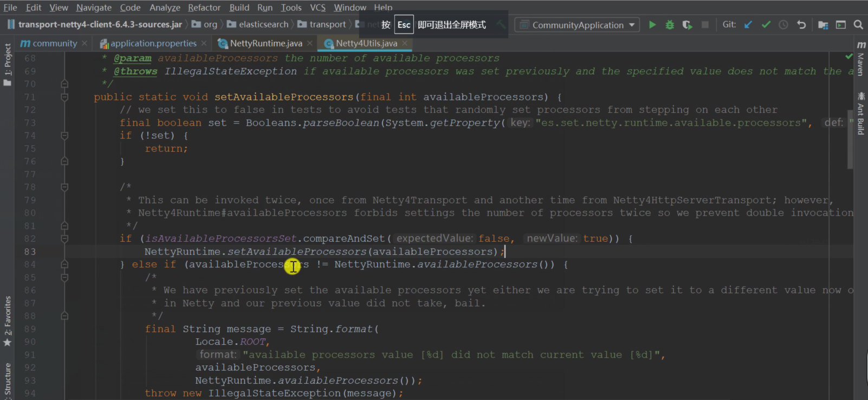
Task: Collapse the comment fold at line 85
Action: 64,278
